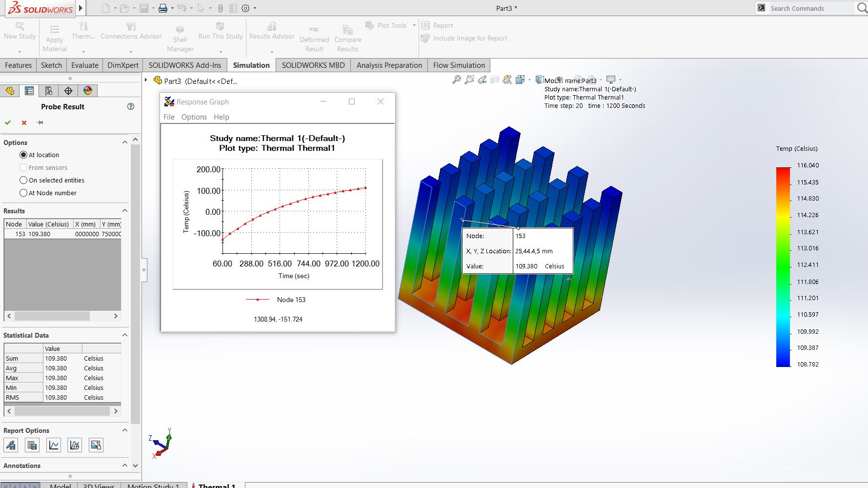Collapse the Options section

125,142
